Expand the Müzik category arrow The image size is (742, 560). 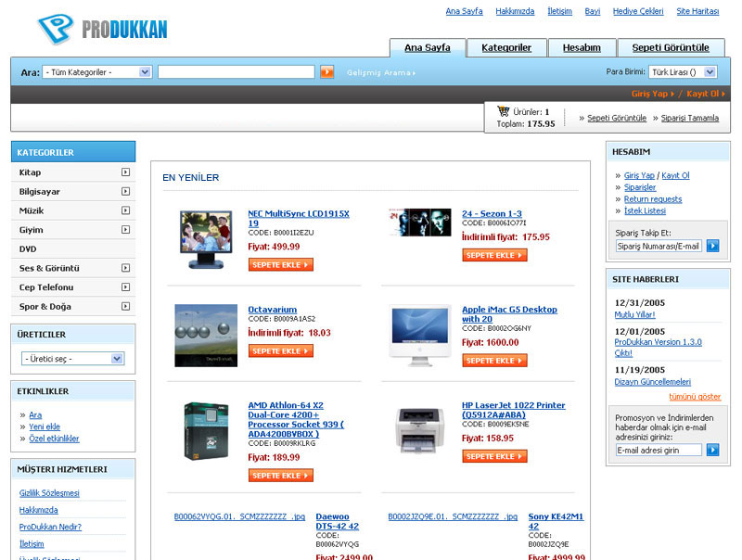(x=125, y=210)
